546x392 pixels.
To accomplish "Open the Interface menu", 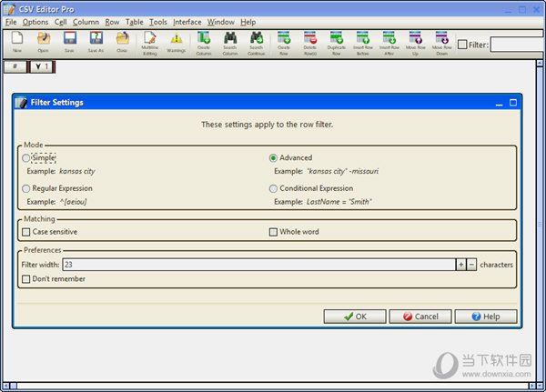I will [187, 22].
